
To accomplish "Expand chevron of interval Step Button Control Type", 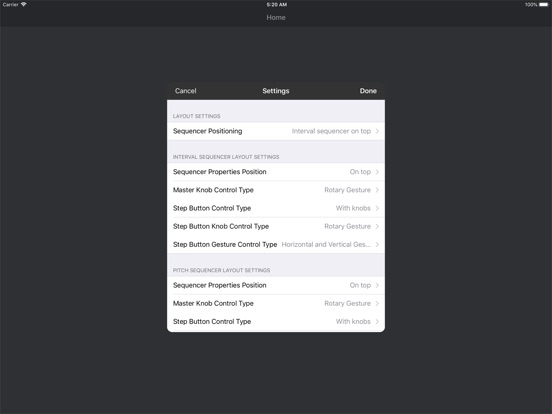I will (377, 208).
